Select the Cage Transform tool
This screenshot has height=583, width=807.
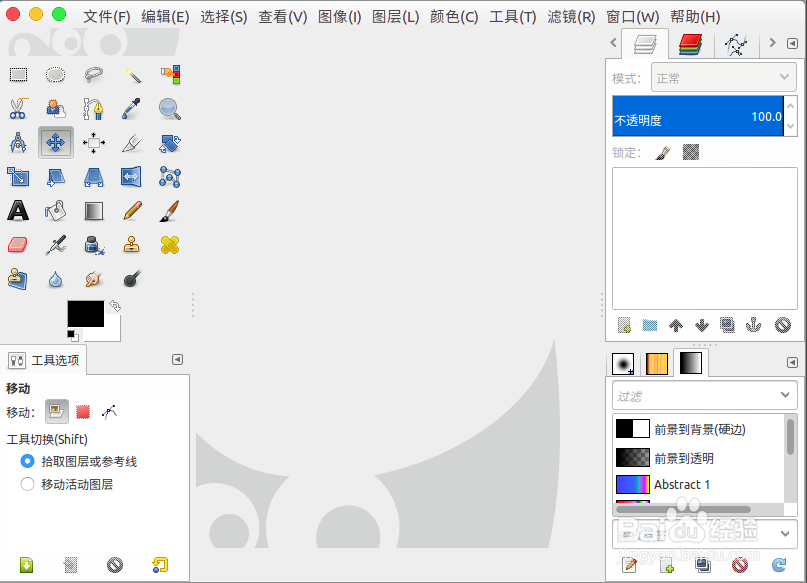[x=170, y=176]
